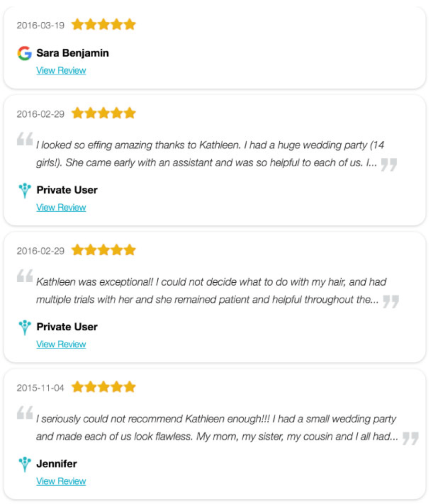Click the star rating on the 2015-11-04 review
This screenshot has height=504, width=429.
pos(103,388)
